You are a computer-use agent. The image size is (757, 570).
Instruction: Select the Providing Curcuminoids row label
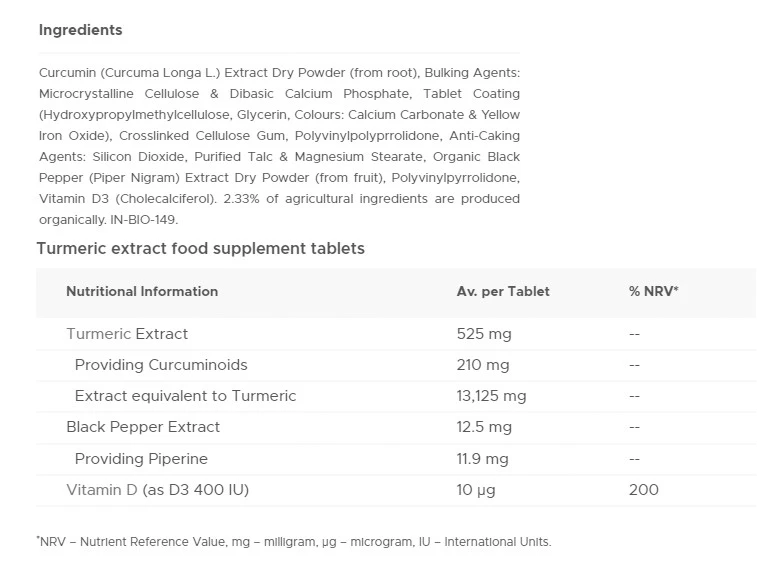161,365
